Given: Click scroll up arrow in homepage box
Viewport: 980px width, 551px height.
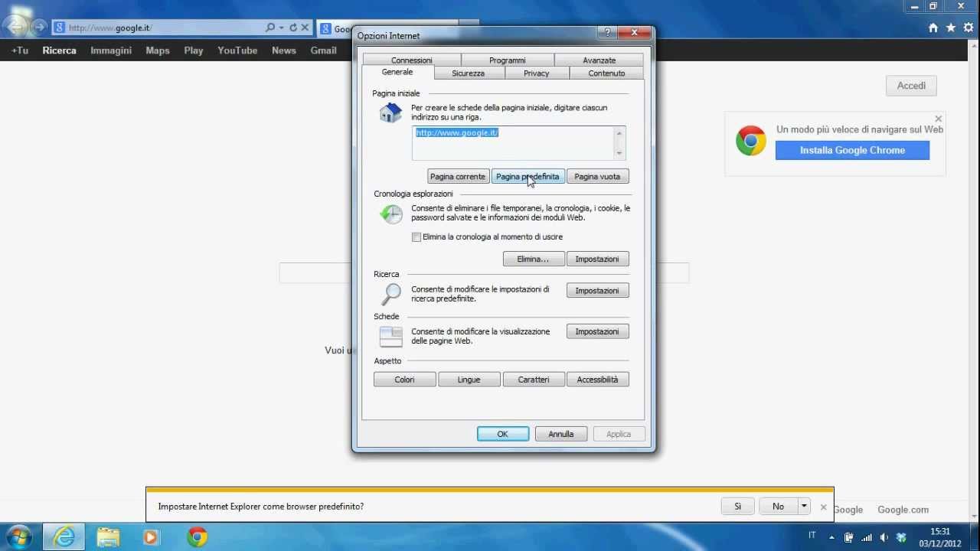Looking at the screenshot, I should pos(619,133).
